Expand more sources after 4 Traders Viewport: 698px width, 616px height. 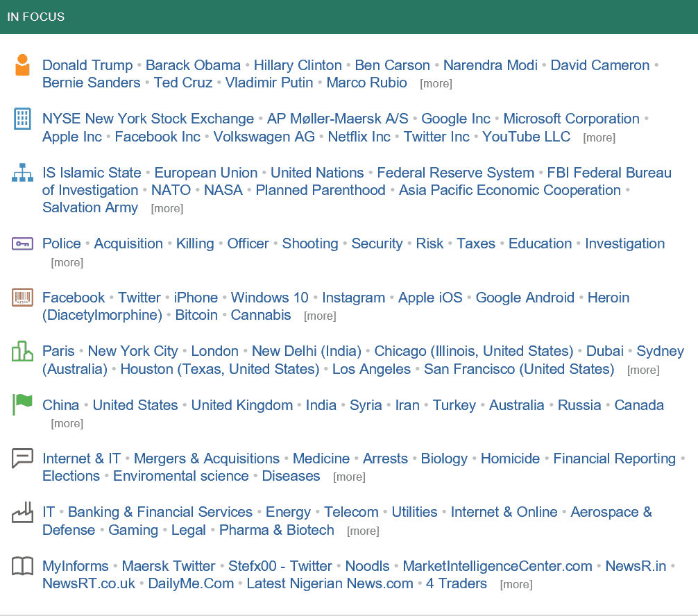pyautogui.click(x=516, y=584)
